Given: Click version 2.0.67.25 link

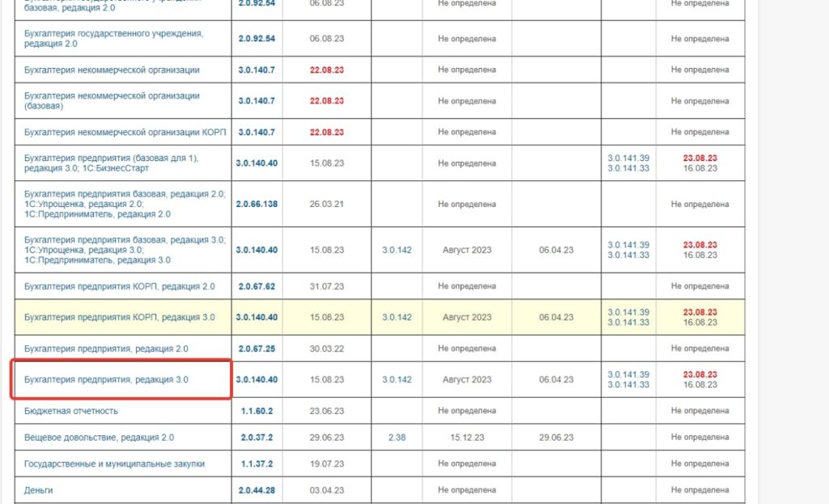Looking at the screenshot, I should [x=257, y=349].
